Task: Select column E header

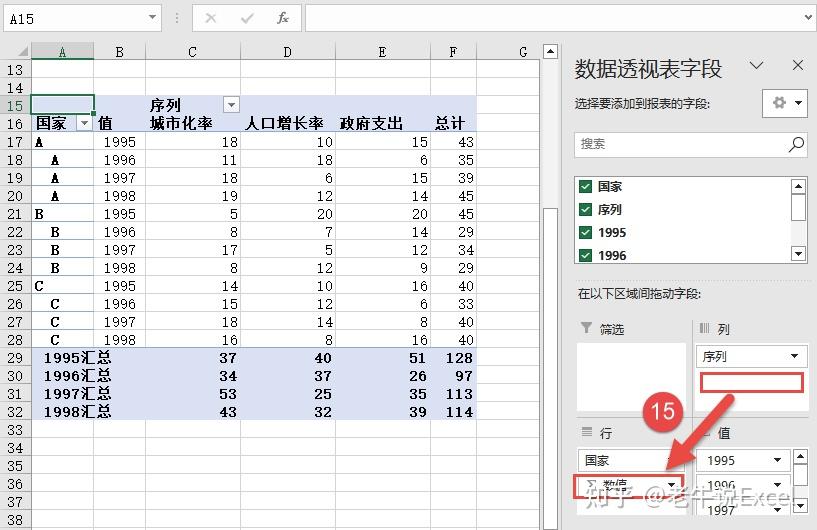Action: pyautogui.click(x=382, y=52)
